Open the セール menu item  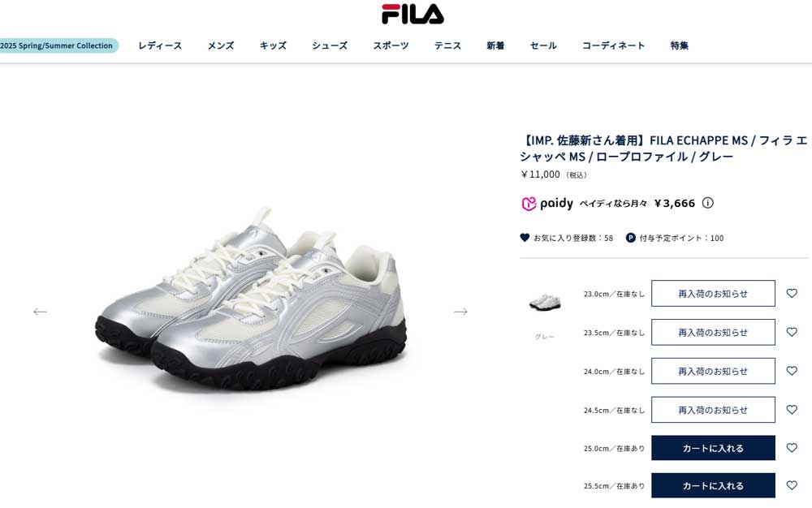543,45
